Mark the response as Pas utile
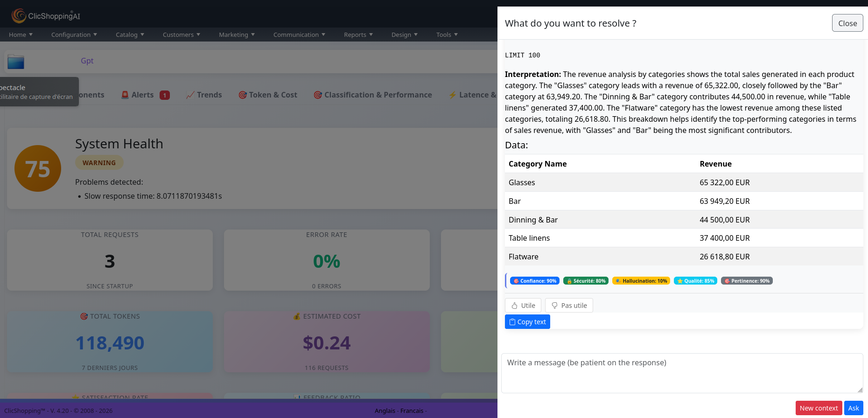The height and width of the screenshot is (418, 868). (569, 306)
